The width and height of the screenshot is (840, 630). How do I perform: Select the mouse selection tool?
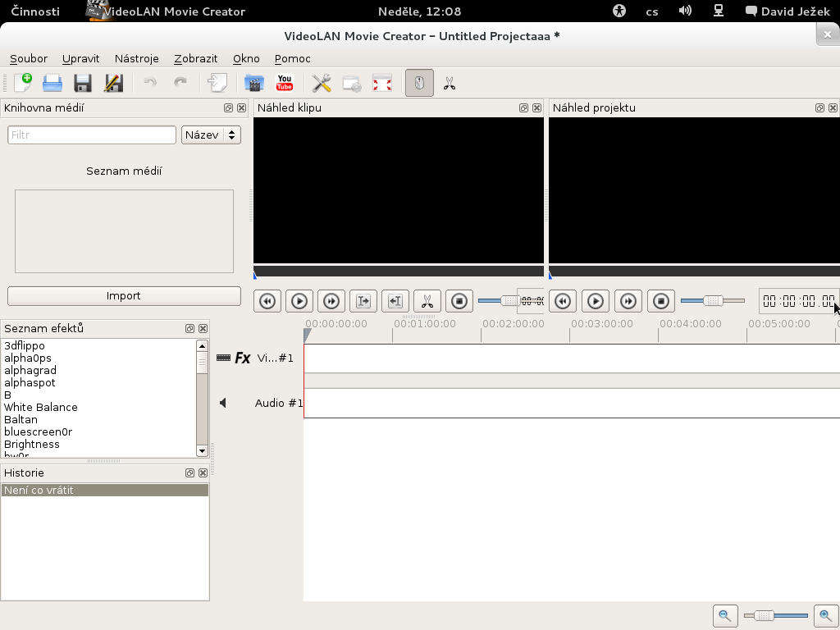419,83
